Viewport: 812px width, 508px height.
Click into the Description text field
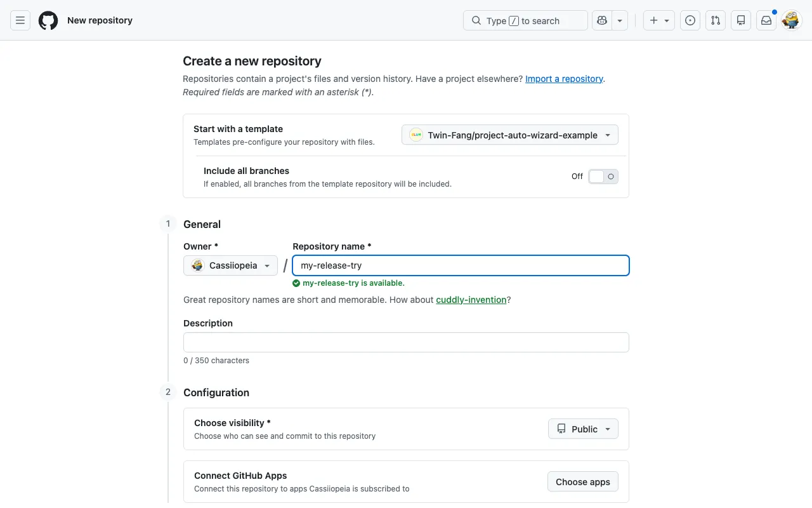(406, 342)
